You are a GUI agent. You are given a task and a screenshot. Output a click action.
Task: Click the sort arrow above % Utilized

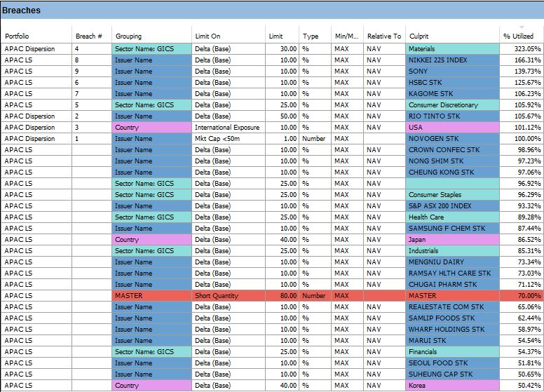pos(521,27)
